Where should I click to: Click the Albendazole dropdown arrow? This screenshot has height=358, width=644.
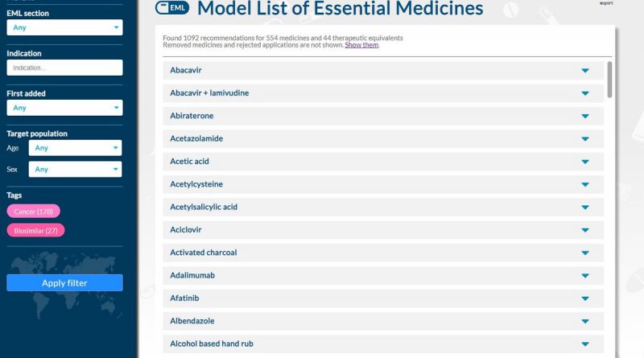[x=585, y=322]
